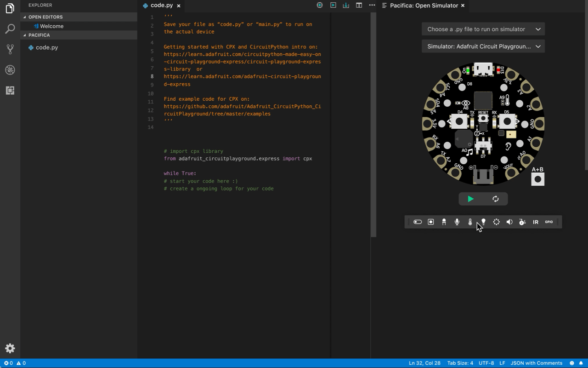Open the Extensions view
The height and width of the screenshot is (368, 588).
click(x=10, y=90)
